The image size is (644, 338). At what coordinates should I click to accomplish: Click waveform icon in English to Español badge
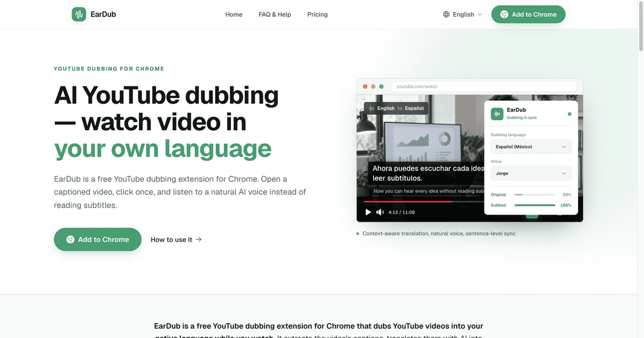371,108
